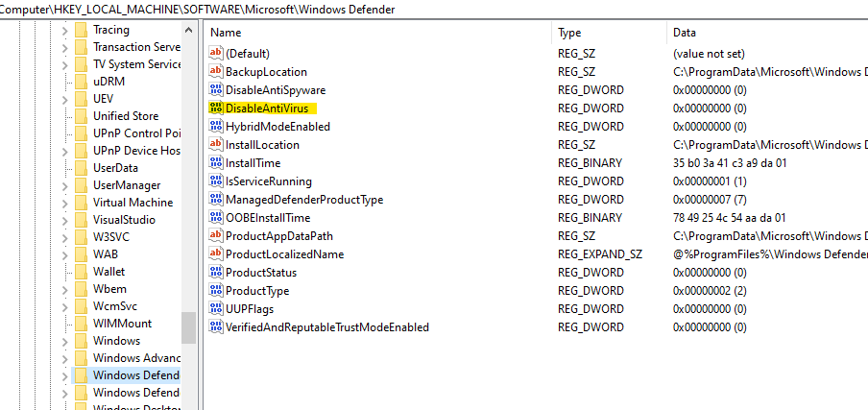Click the HybridModeEnabled DWORD icon

(215, 126)
